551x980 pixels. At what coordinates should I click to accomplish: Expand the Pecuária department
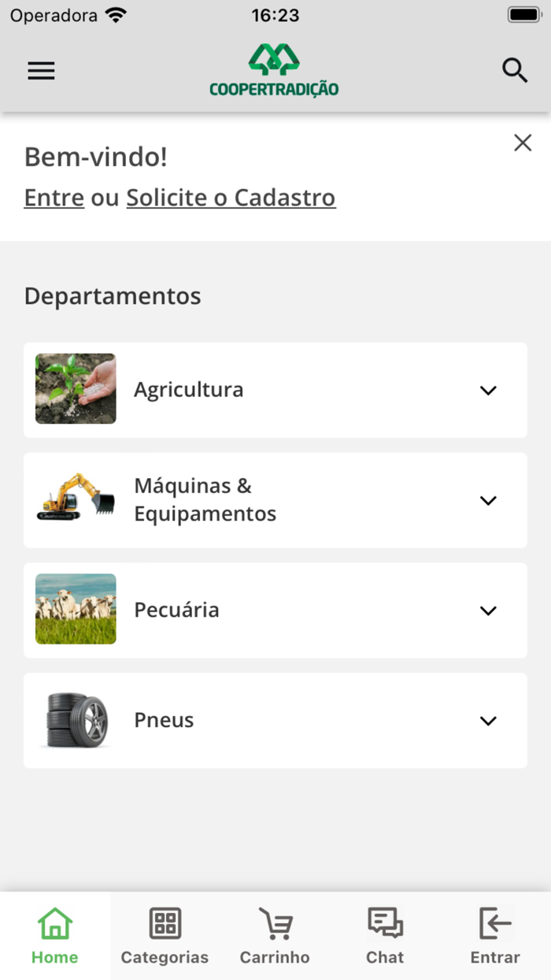pyautogui.click(x=488, y=611)
